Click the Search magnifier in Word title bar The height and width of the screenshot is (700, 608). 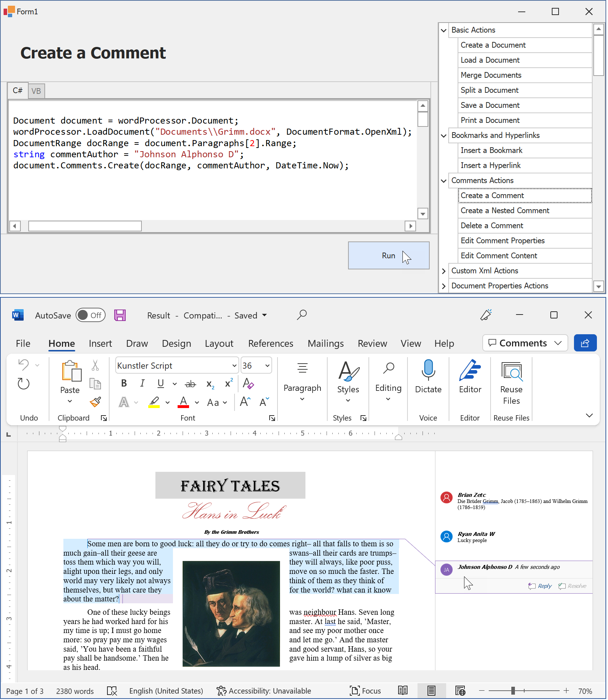click(x=302, y=315)
